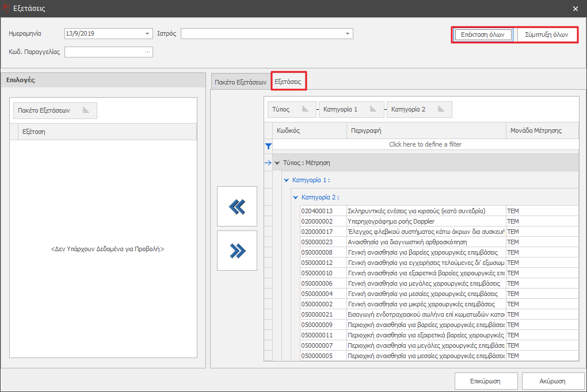Collapse the Κατηγορία 2 group row

[x=296, y=198]
